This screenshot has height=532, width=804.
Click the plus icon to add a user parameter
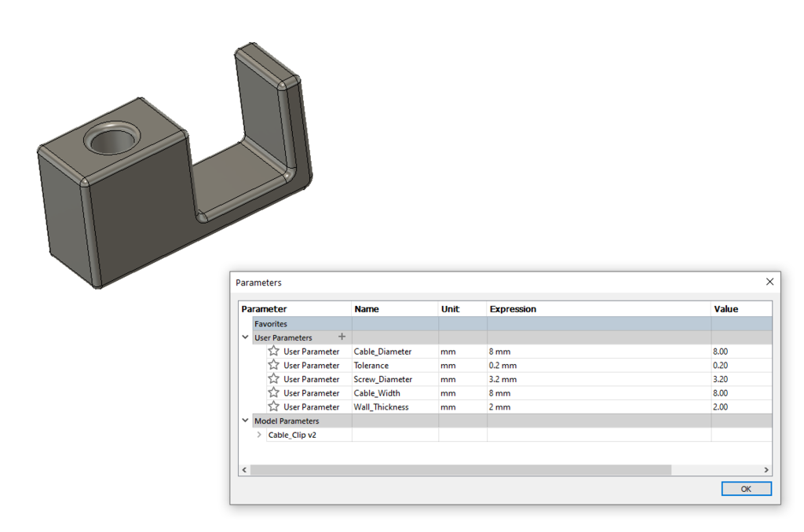click(342, 337)
